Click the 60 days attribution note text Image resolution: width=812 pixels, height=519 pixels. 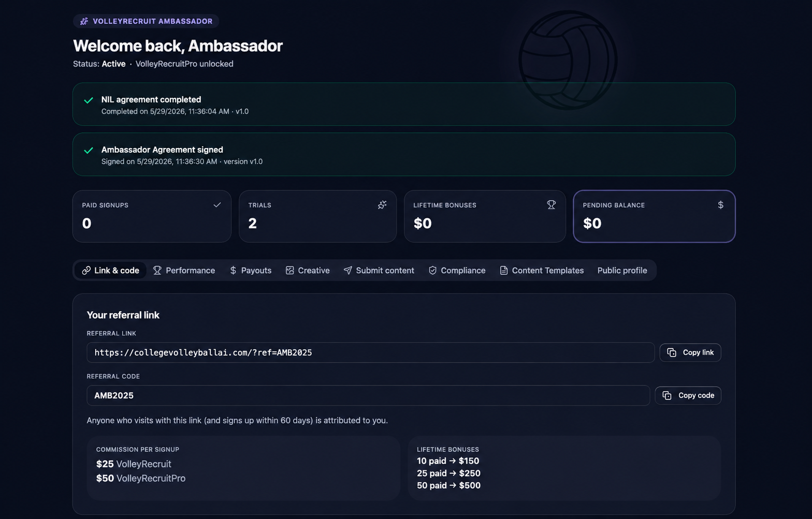click(x=237, y=420)
